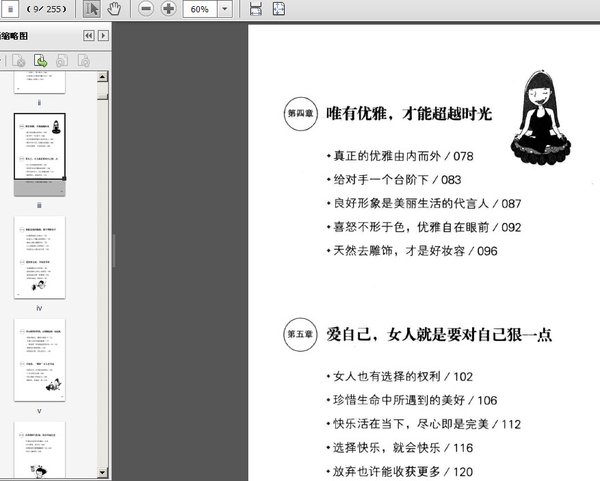Click the '第四章' chapter circle badge
600x481 pixels.
tap(300, 114)
